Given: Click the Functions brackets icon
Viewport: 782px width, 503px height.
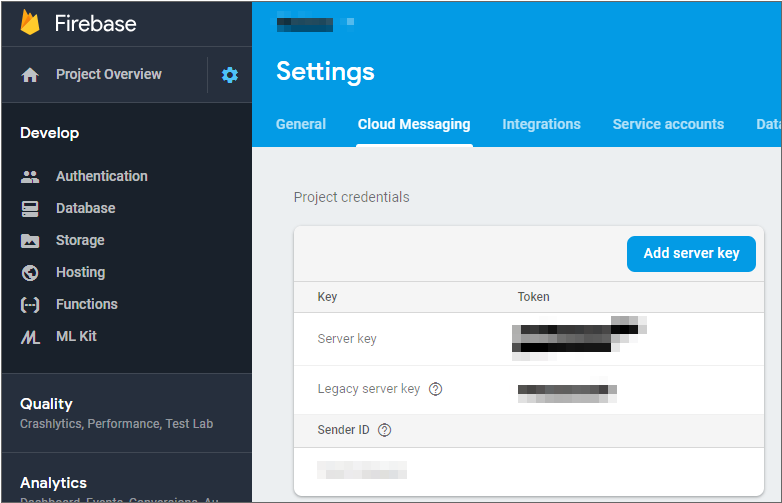Looking at the screenshot, I should pos(30,305).
